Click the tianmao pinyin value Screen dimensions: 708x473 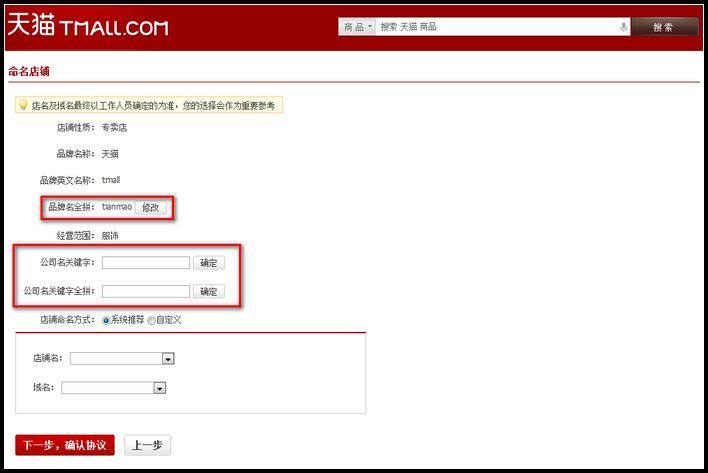click(116, 207)
